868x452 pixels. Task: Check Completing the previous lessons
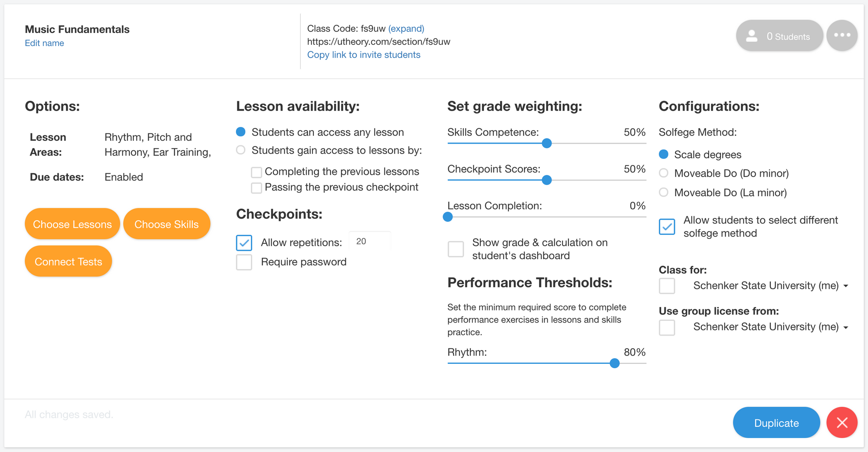(256, 172)
